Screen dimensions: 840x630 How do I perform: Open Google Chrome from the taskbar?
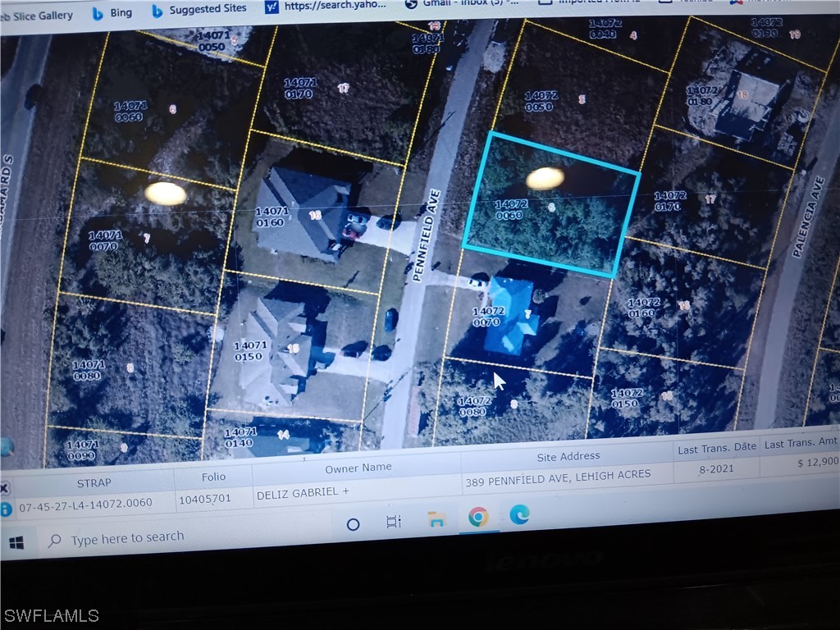click(478, 517)
